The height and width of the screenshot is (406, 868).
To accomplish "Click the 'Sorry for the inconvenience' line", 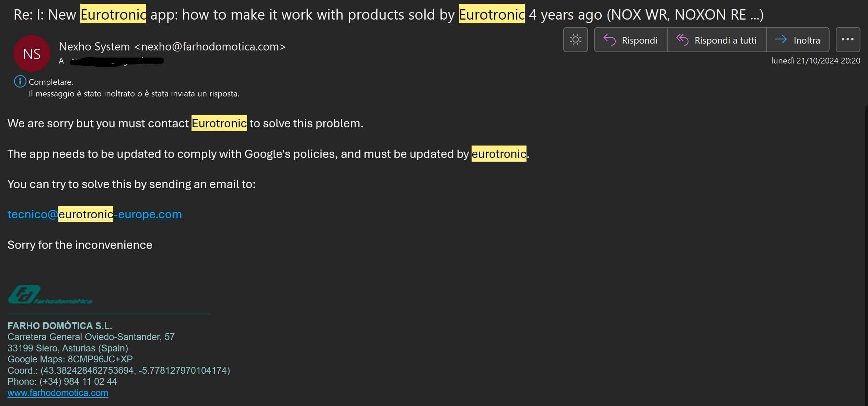I will [x=80, y=245].
